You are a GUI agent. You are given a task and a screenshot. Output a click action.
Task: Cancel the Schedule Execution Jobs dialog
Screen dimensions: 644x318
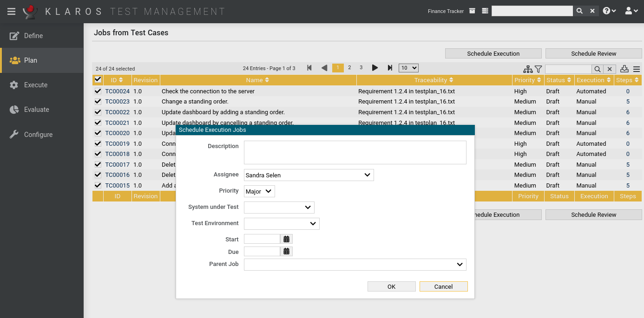[x=443, y=286]
